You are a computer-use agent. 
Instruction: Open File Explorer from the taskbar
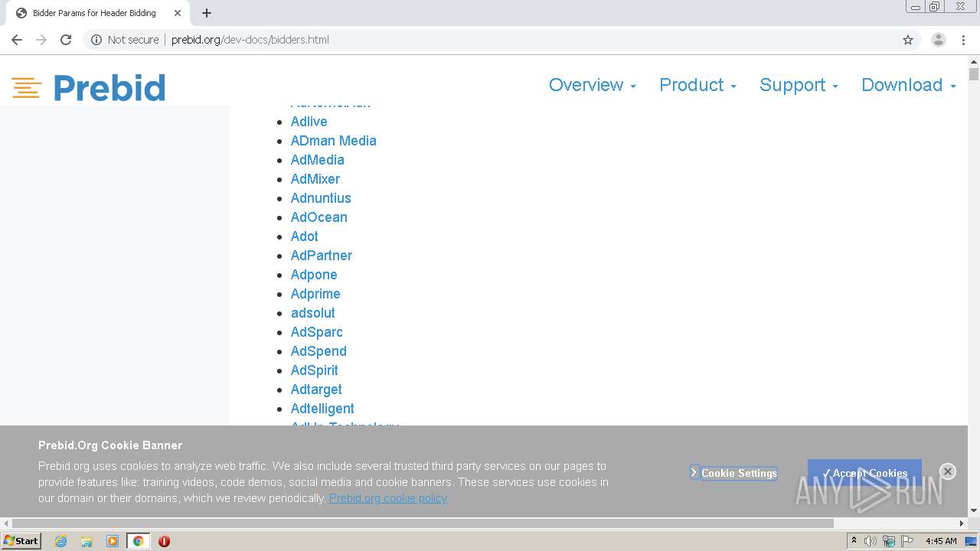(x=87, y=541)
